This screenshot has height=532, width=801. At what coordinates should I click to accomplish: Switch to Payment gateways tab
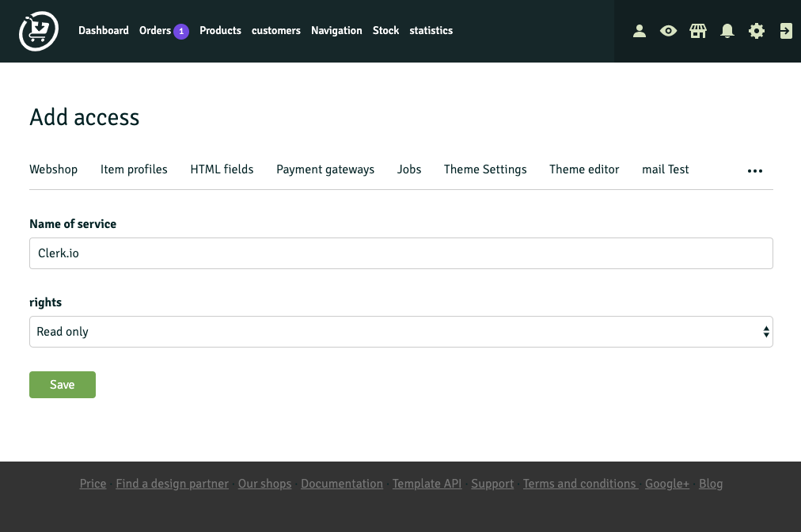(x=325, y=169)
